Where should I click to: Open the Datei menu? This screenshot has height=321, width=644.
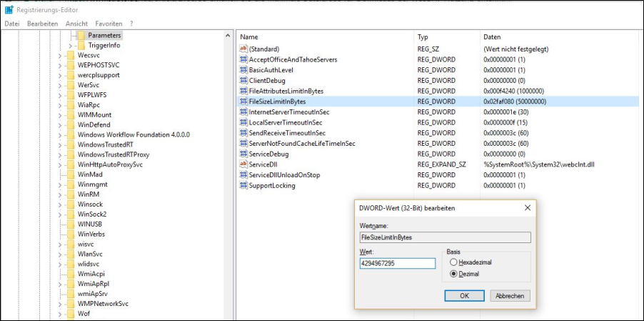pyautogui.click(x=12, y=24)
